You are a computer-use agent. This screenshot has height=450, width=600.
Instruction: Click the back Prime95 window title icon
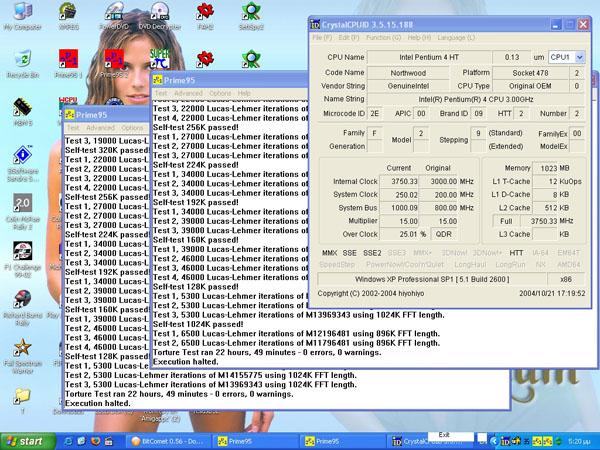tap(69, 114)
